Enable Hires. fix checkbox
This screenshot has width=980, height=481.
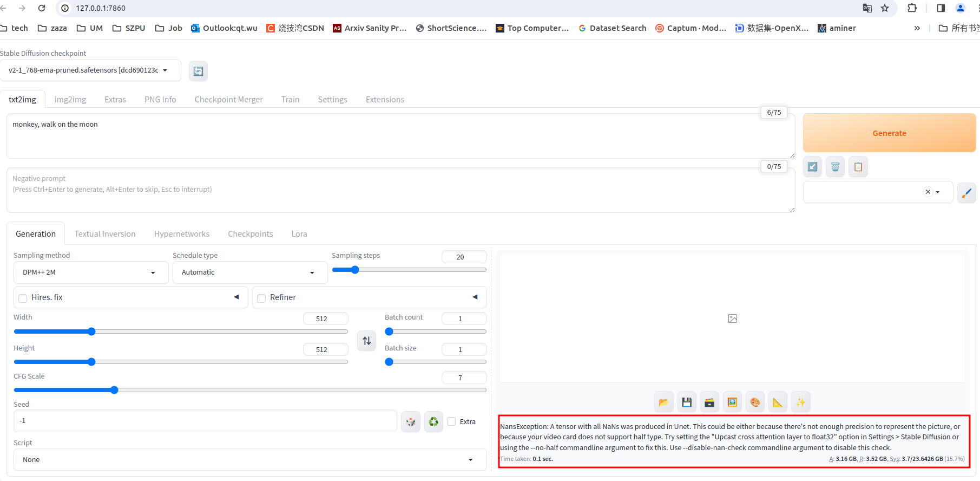click(23, 298)
